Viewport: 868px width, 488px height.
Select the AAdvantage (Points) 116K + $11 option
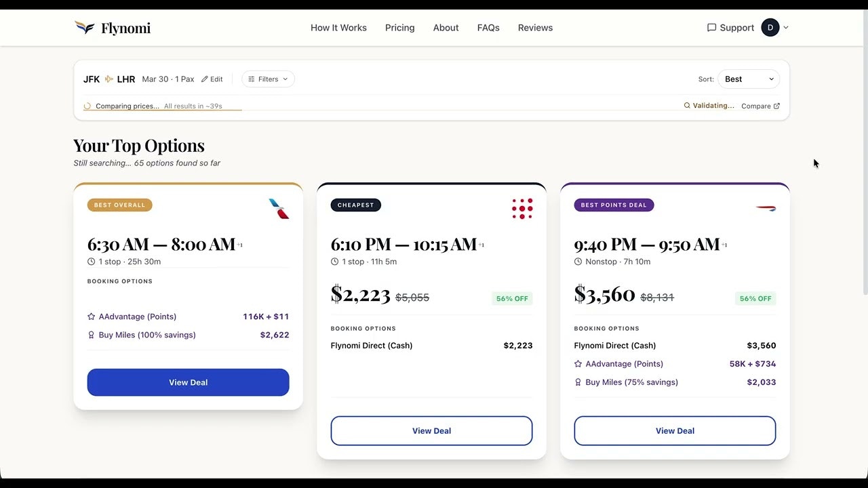pyautogui.click(x=189, y=317)
